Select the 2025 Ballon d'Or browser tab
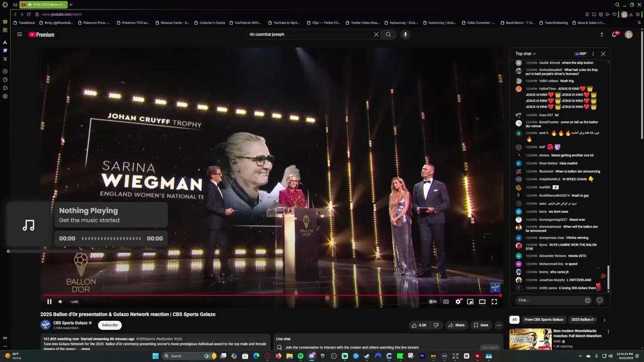The width and height of the screenshot is (644, 362). [44, 5]
